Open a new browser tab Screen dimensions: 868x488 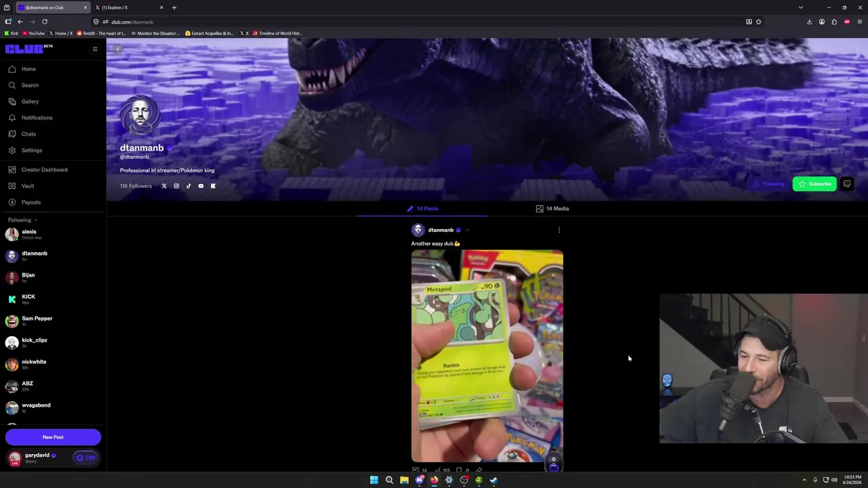point(174,7)
